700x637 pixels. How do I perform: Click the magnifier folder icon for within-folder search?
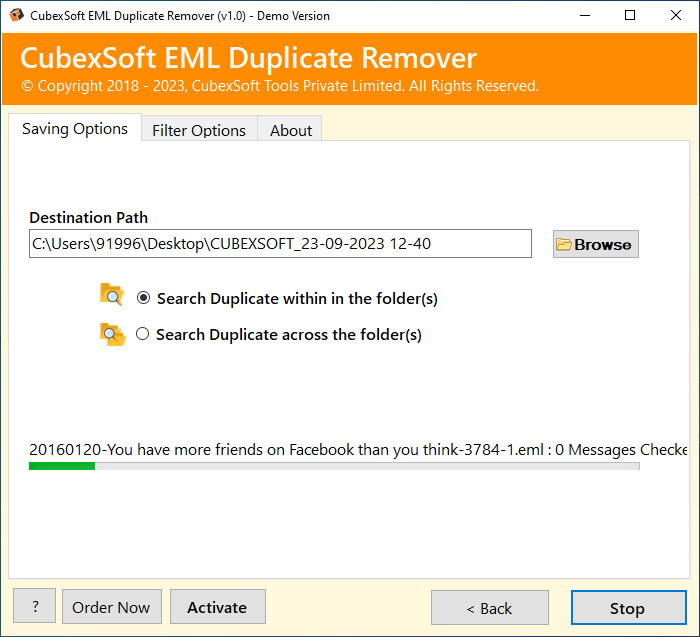click(111, 295)
